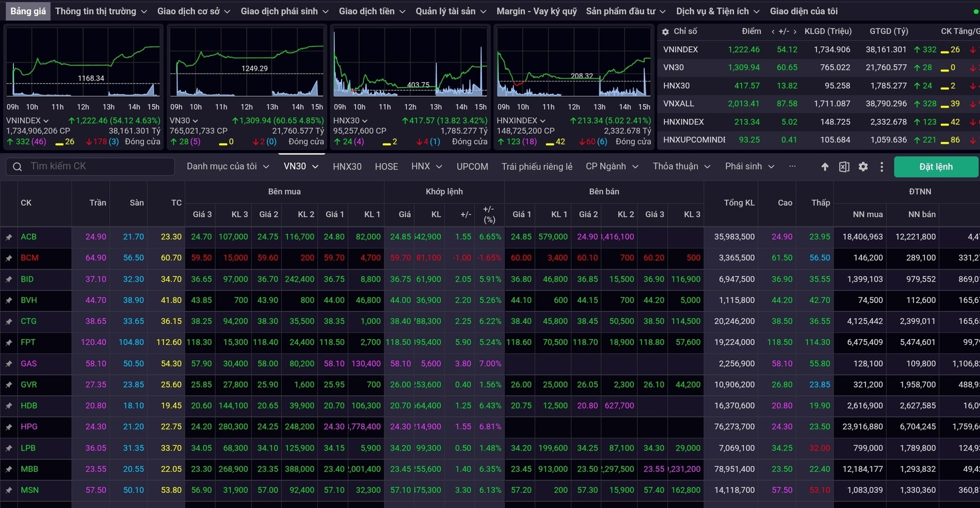980x508 pixels.
Task: Open the vertical three-dot more menu
Action: point(881,167)
